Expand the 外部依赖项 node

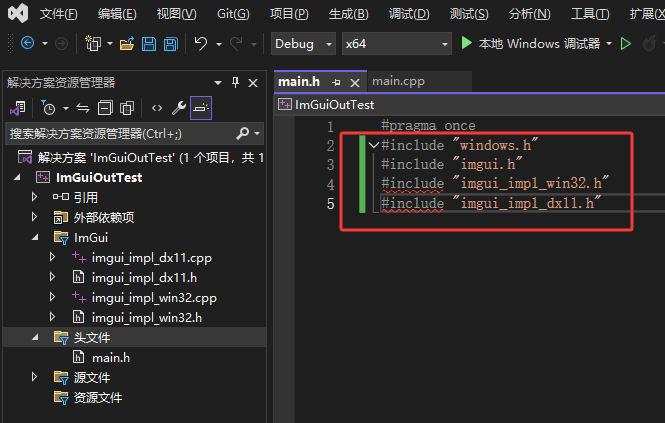pos(34,217)
